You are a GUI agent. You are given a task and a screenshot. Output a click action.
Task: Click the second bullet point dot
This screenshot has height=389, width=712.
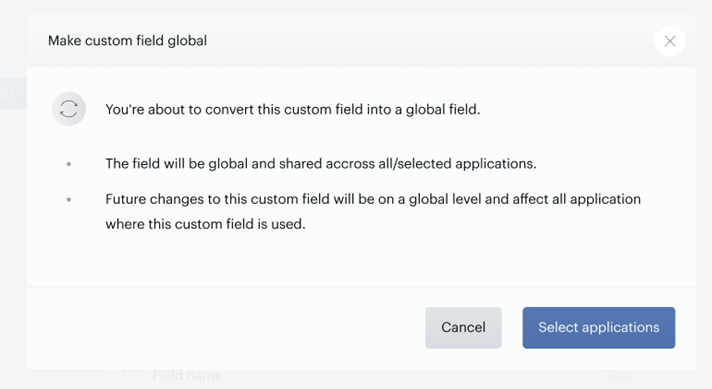coord(69,199)
